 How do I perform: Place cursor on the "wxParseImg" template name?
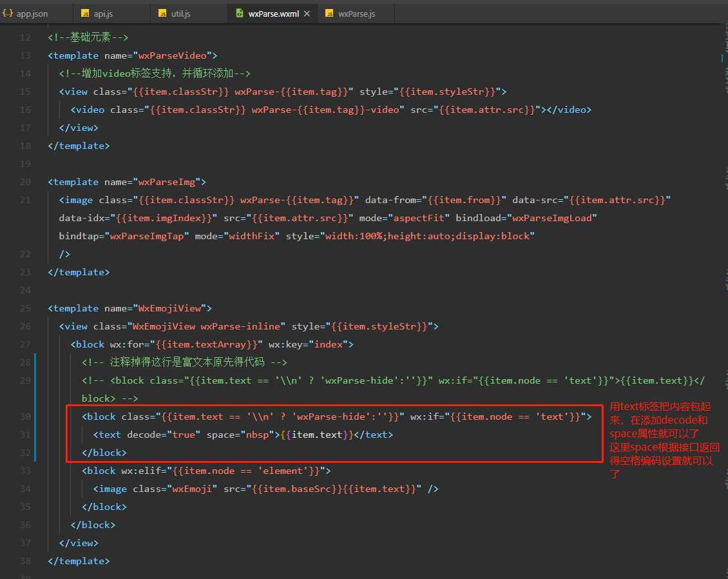(166, 182)
